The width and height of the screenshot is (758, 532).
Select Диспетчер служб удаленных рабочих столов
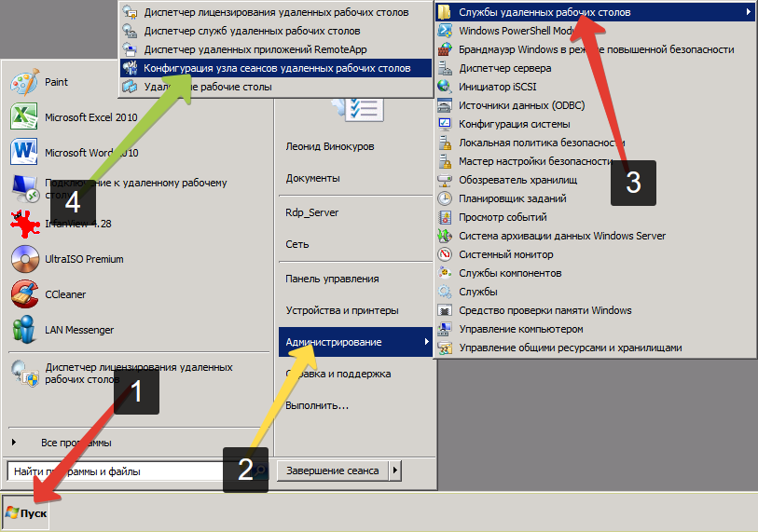276,31
